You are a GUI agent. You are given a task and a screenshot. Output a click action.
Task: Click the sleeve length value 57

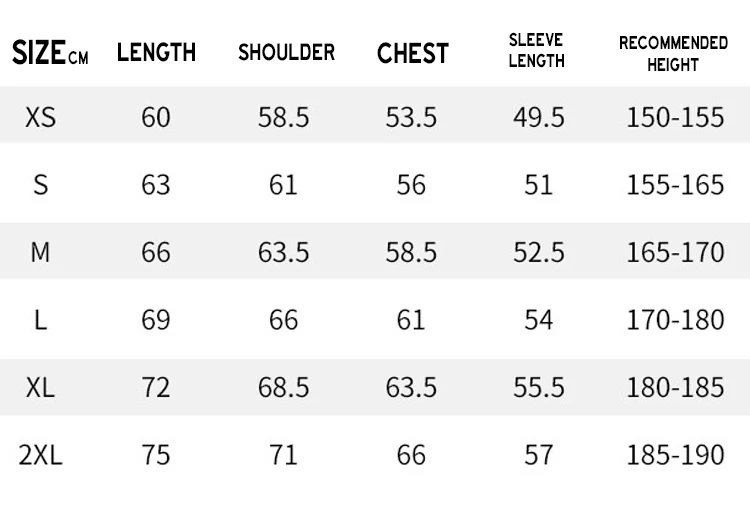539,455
